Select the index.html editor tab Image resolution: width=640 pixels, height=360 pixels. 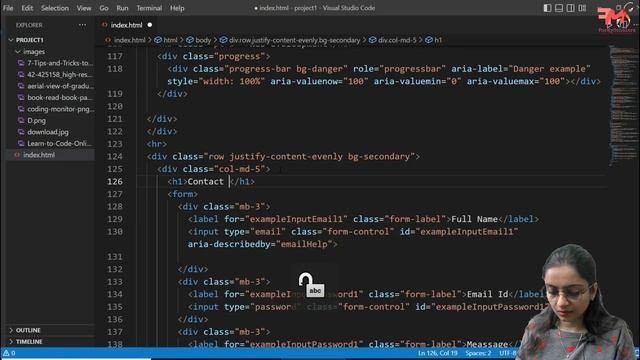click(x=127, y=25)
